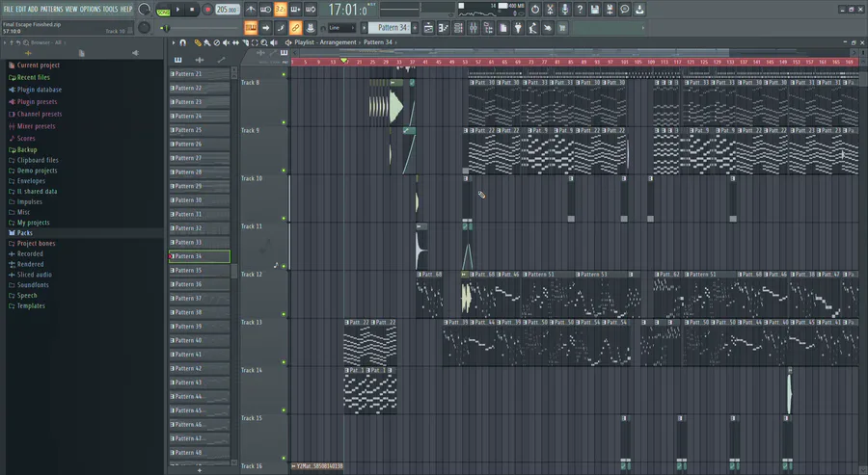Screen dimensions: 868x475
Task: Click the main pitch knob
Action: click(x=144, y=28)
